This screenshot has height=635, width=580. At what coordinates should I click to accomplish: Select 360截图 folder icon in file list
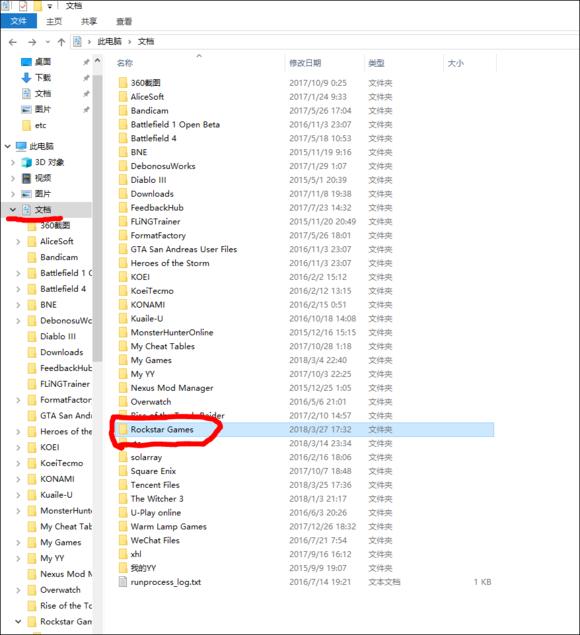point(123,83)
